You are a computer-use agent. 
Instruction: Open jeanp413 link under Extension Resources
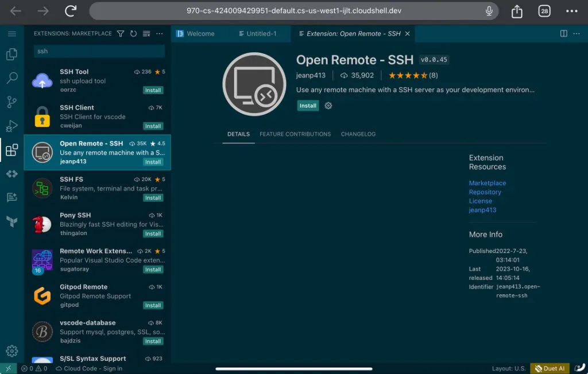pyautogui.click(x=482, y=210)
